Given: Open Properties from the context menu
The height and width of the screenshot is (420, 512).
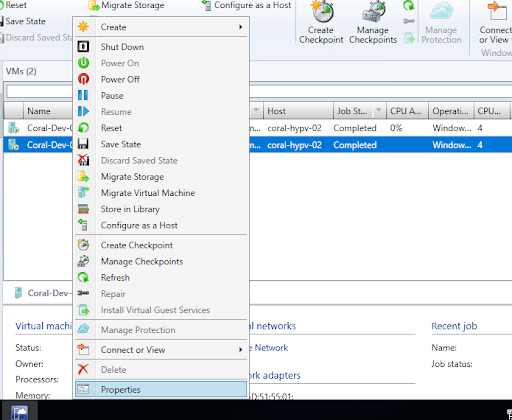Looking at the screenshot, I should pos(162,389).
